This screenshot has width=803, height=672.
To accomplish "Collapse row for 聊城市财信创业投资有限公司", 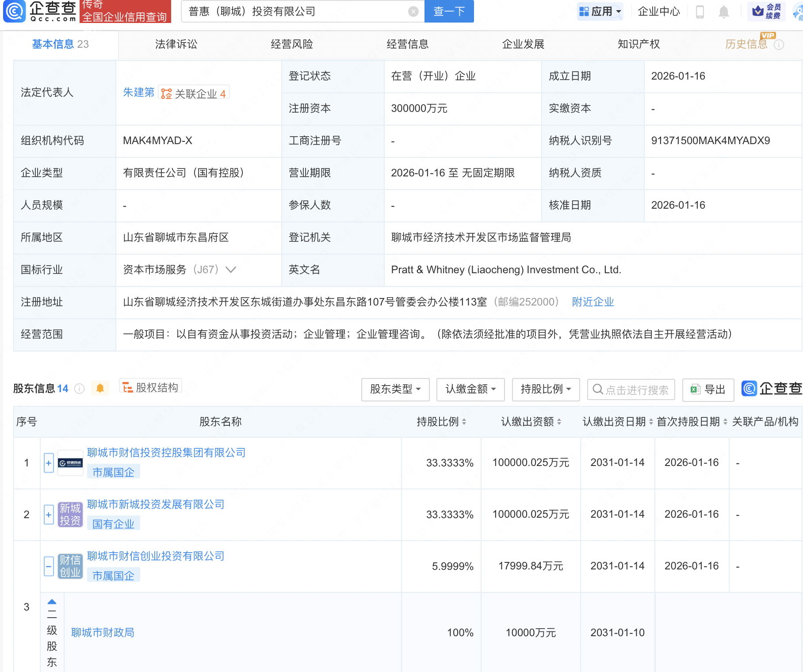I will (x=49, y=566).
